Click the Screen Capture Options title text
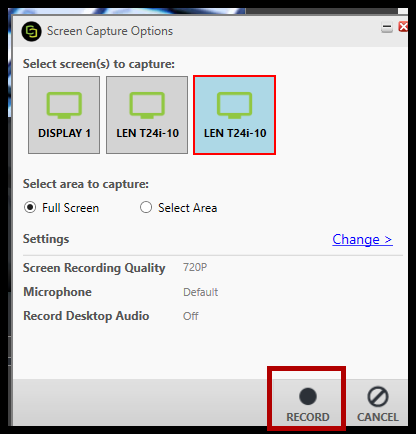This screenshot has height=434, width=416. coord(110,31)
